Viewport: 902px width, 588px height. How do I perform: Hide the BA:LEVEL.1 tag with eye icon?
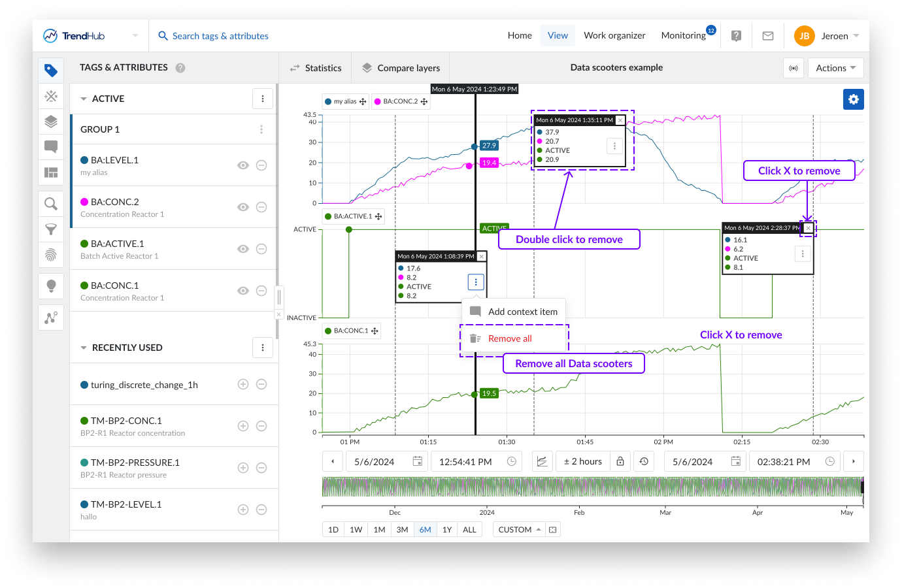243,165
